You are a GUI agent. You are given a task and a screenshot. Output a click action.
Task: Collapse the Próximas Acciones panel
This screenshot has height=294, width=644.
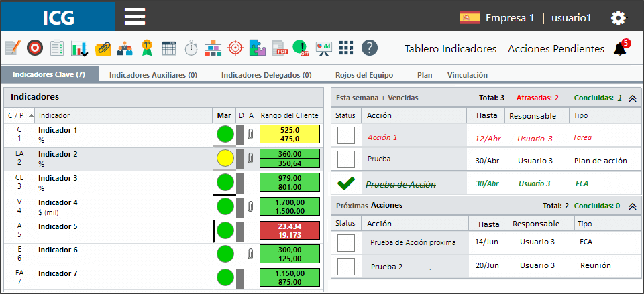[633, 206]
